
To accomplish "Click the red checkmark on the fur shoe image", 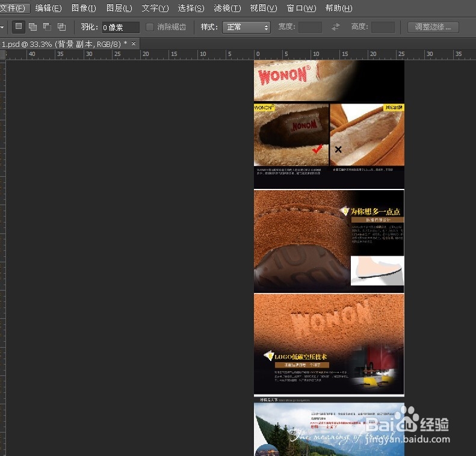I will (317, 149).
